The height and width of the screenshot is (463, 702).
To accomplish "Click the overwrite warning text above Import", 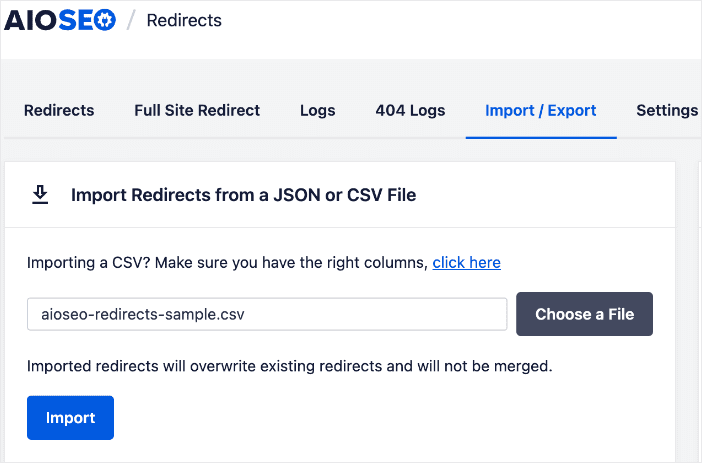I will coord(289,366).
